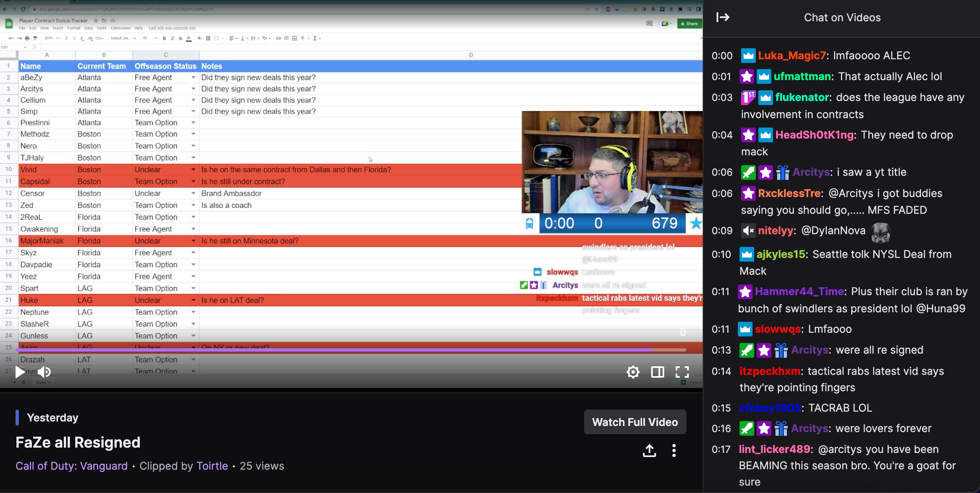The height and width of the screenshot is (493, 980).
Task: Select the Offseason Status header cell
Action: click(x=166, y=66)
